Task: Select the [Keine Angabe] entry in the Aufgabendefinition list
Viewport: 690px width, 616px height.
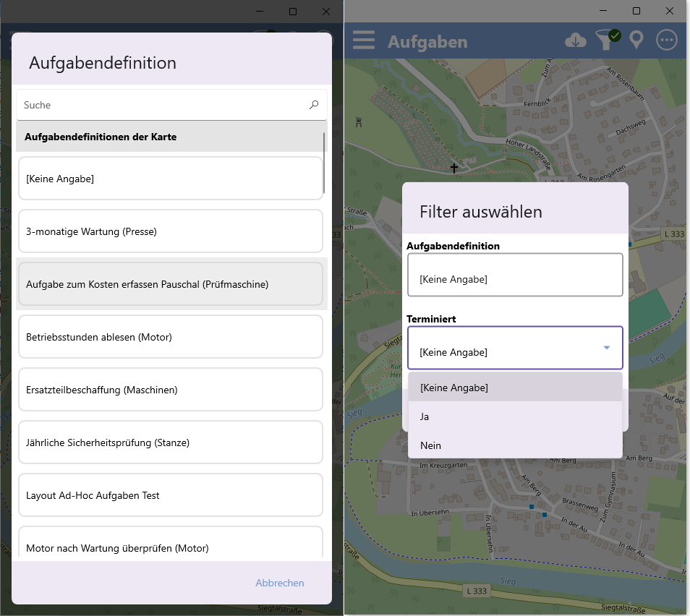Action: 170,179
